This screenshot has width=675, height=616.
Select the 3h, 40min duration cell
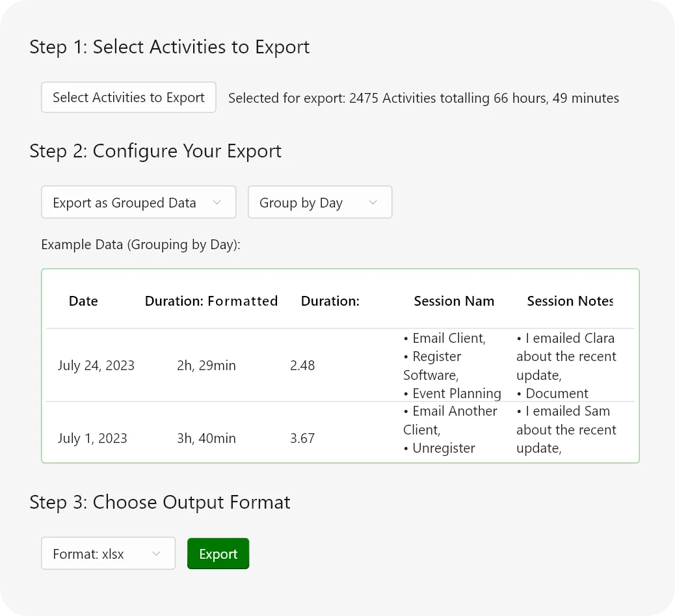[206, 438]
